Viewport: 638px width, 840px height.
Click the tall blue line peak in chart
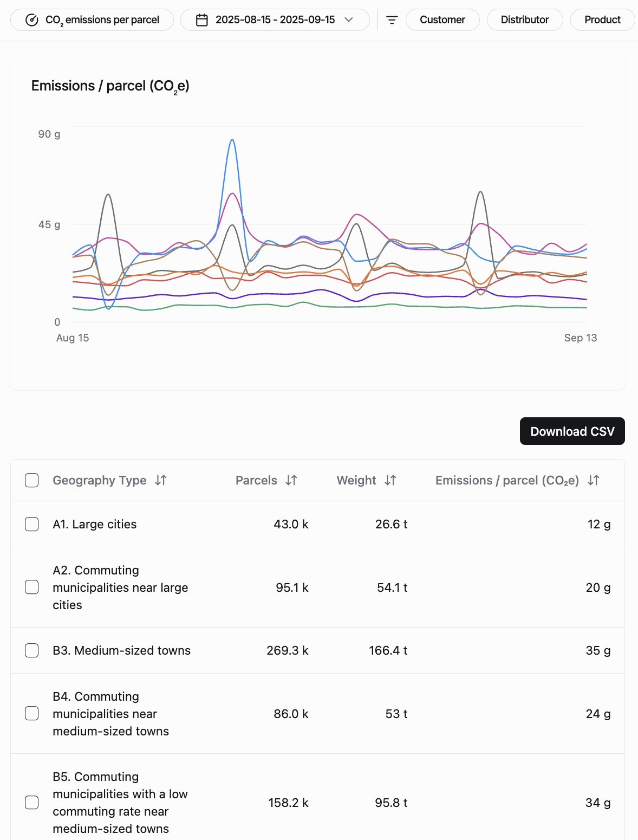[232, 140]
